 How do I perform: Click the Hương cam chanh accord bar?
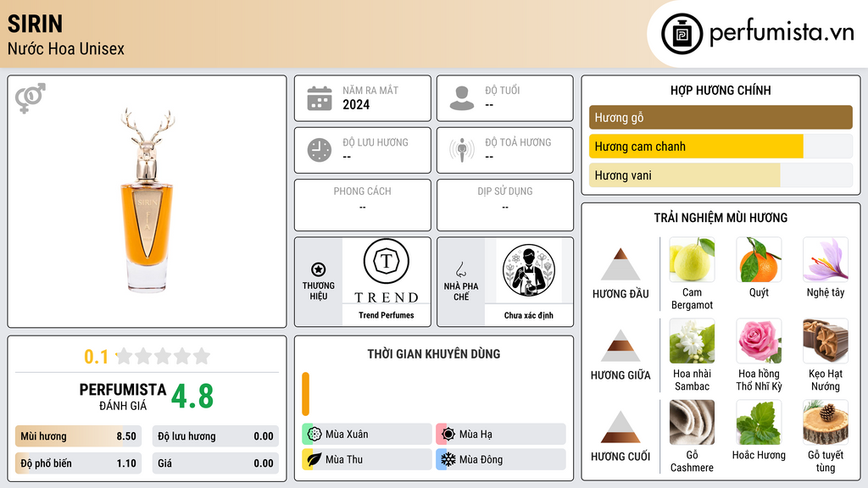pos(721,147)
